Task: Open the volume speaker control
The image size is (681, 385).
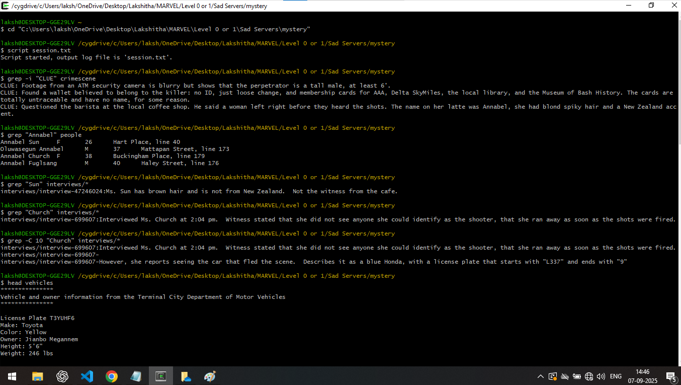Action: click(x=601, y=377)
